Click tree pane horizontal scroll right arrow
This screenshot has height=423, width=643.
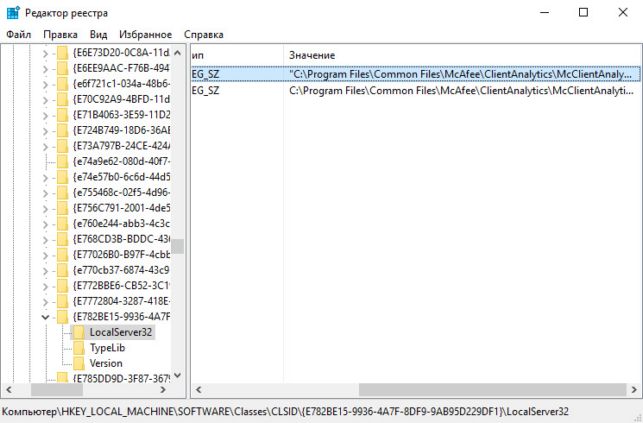tap(163, 390)
